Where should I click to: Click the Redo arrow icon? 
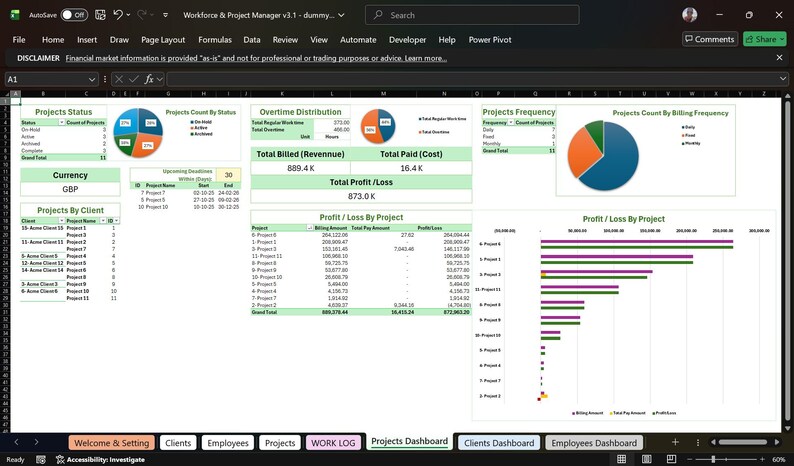click(142, 15)
